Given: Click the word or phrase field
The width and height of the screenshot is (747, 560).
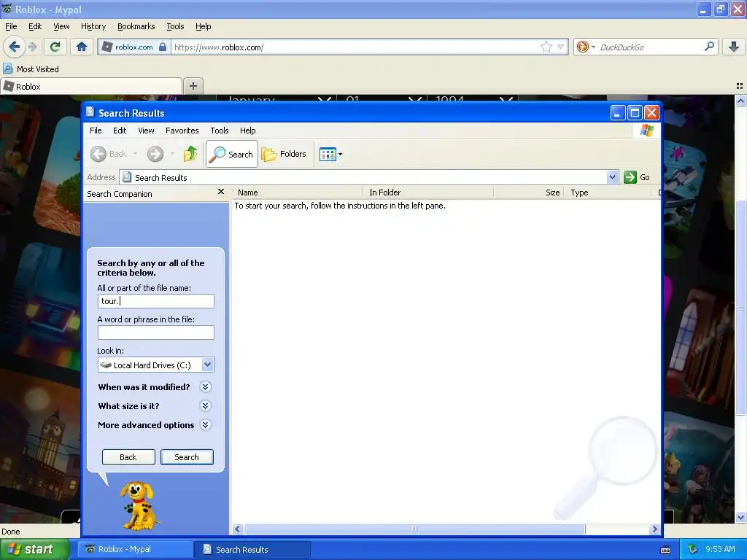Looking at the screenshot, I should click(156, 332).
